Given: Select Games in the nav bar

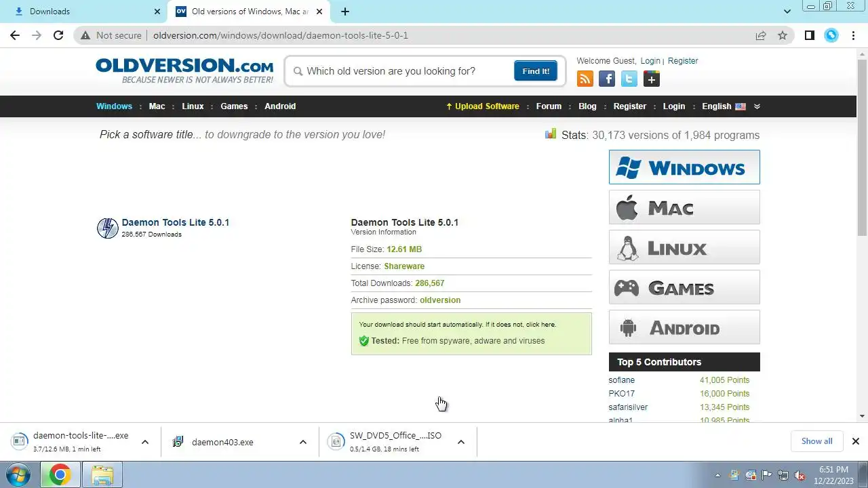Looking at the screenshot, I should pyautogui.click(x=234, y=106).
